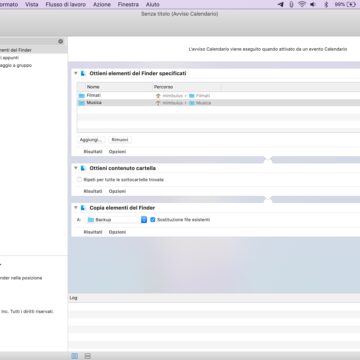Collapse the Ottieni contenuto cartella action

(x=76, y=168)
